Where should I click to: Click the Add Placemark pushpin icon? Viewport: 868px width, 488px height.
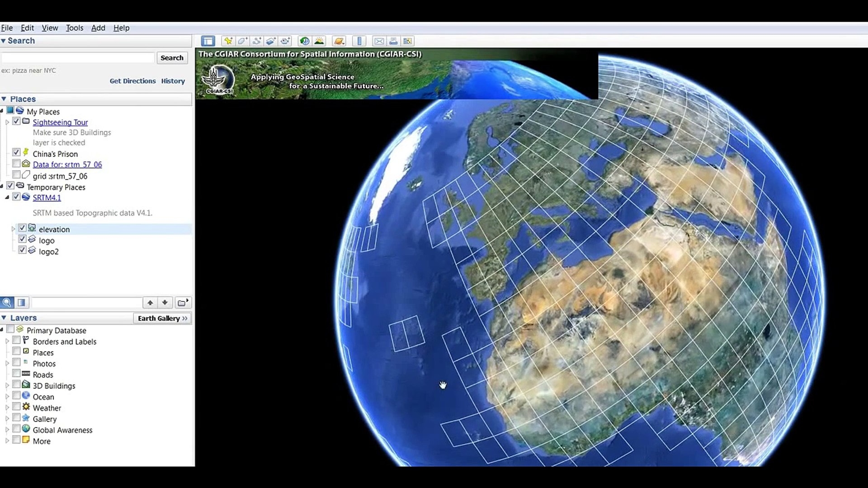228,41
